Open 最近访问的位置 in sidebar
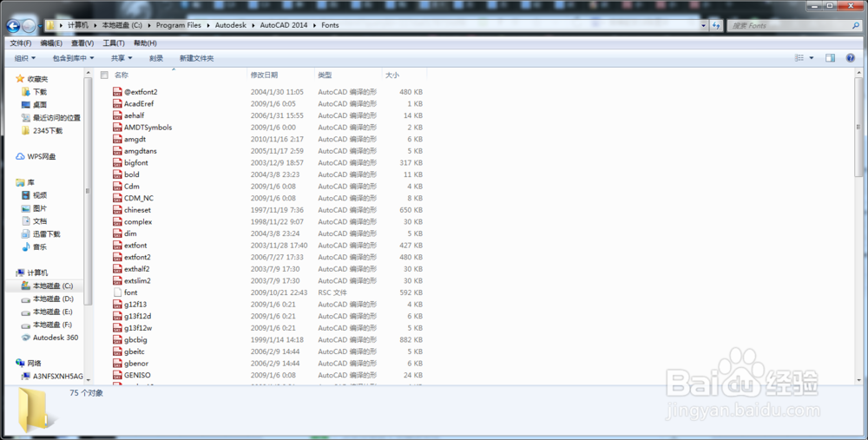 tap(51, 118)
